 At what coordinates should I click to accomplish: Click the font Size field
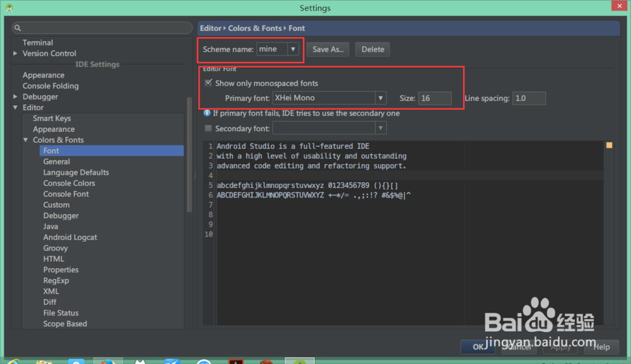coord(435,98)
